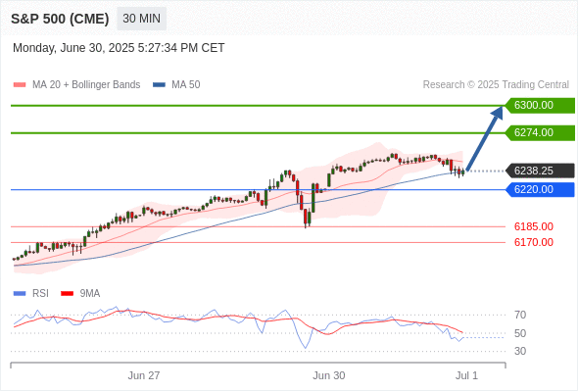Click the MA 20 + Bollinger Bands legend swatch
The image size is (578, 392).
click(x=20, y=85)
